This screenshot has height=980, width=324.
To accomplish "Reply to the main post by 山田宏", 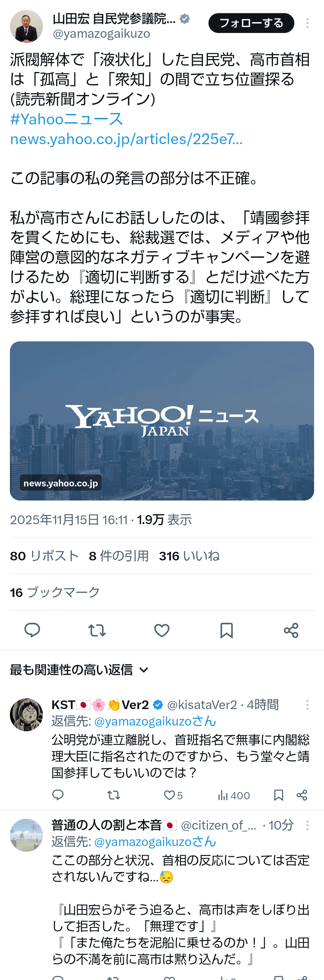I will tap(32, 630).
